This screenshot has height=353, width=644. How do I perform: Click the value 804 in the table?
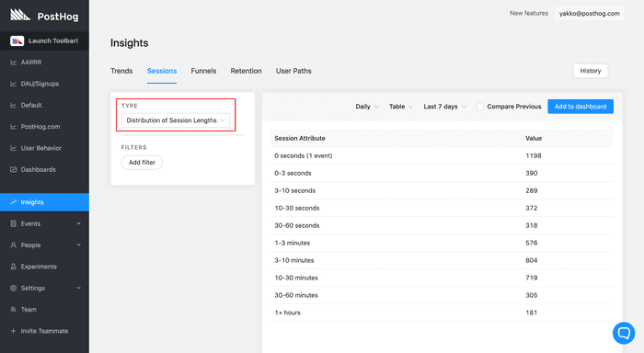[532, 260]
